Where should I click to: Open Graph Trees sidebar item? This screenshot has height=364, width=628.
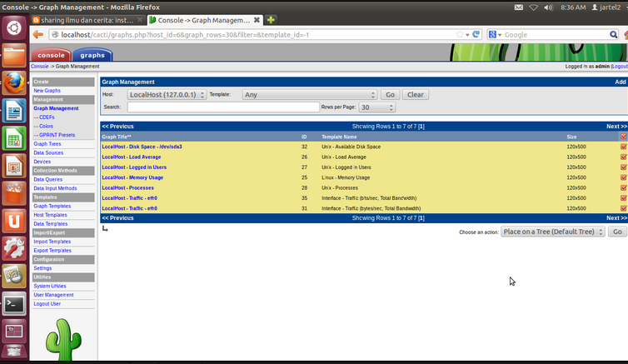(47, 144)
